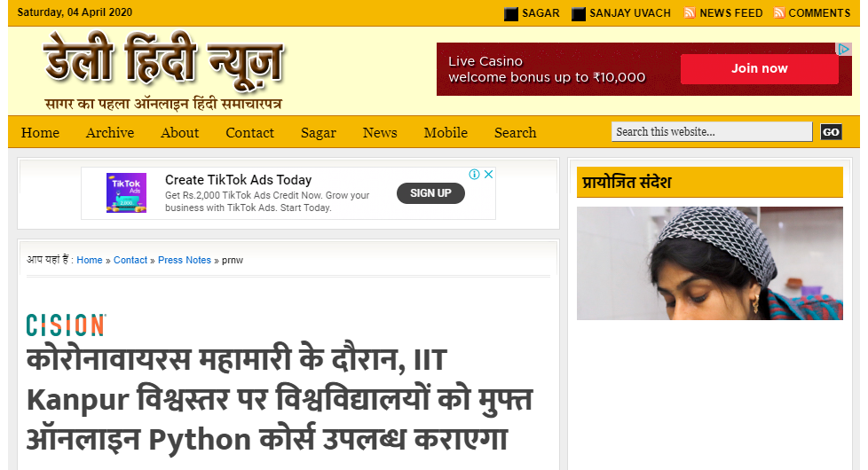Click the SIGN UP ad button
Image resolution: width=868 pixels, height=470 pixels.
[430, 193]
